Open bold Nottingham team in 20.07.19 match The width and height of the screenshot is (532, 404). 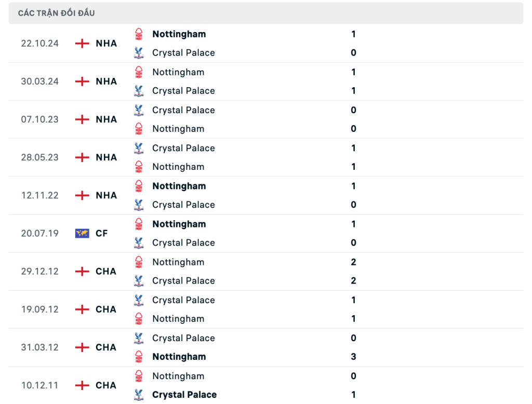point(179,224)
